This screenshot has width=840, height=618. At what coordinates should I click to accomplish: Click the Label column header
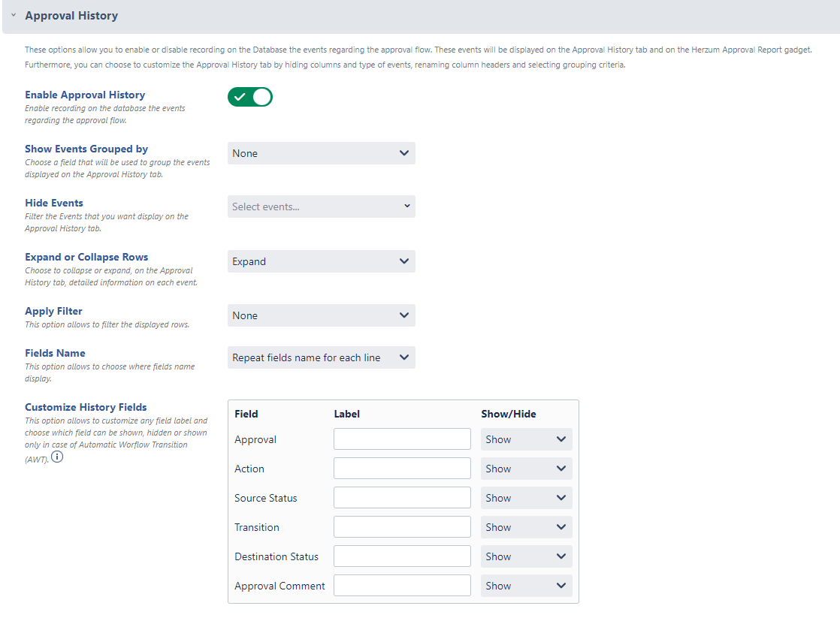(x=346, y=414)
